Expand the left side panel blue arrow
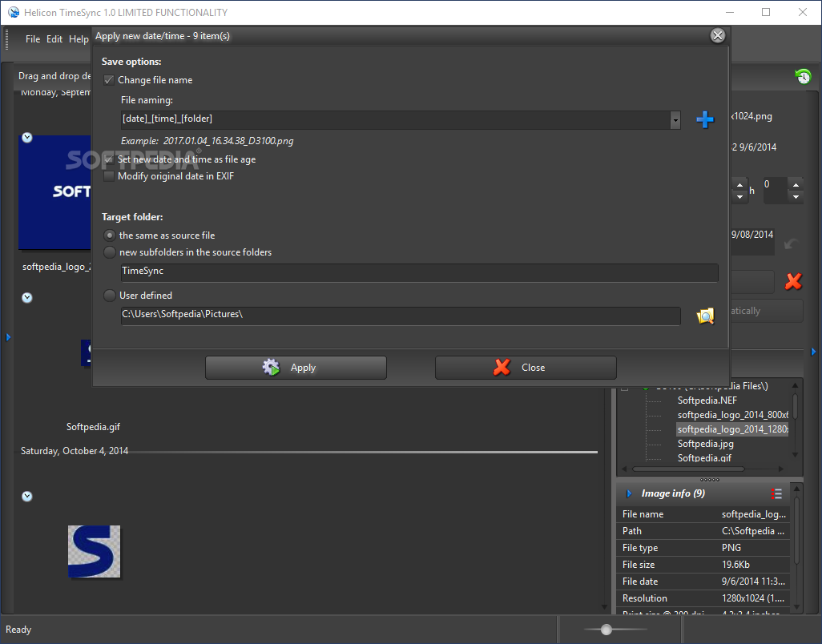822x644 pixels. (x=8, y=337)
